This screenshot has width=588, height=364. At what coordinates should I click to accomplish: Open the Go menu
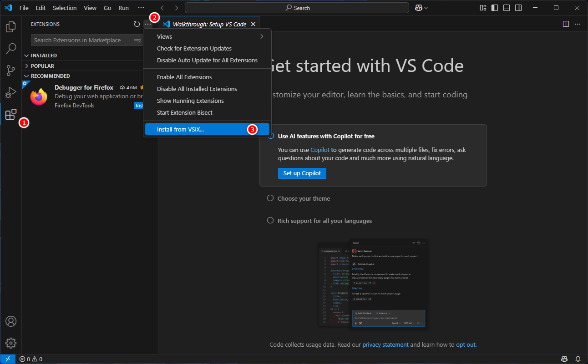point(107,8)
